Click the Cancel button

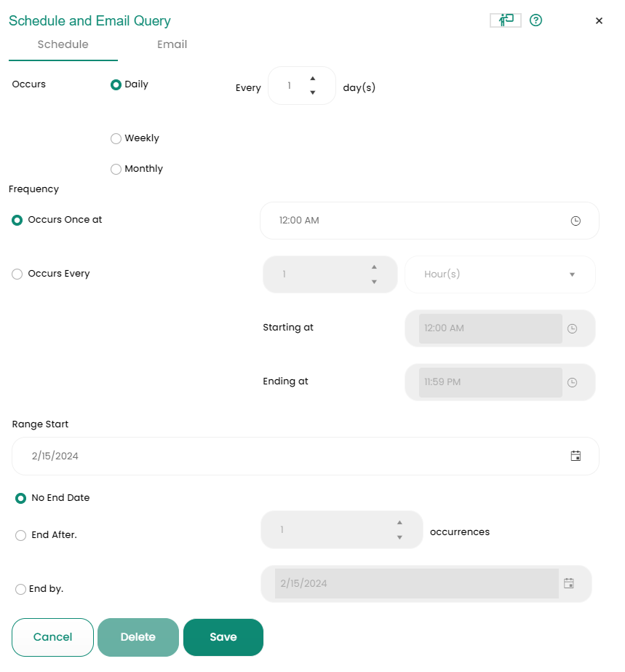click(x=52, y=637)
